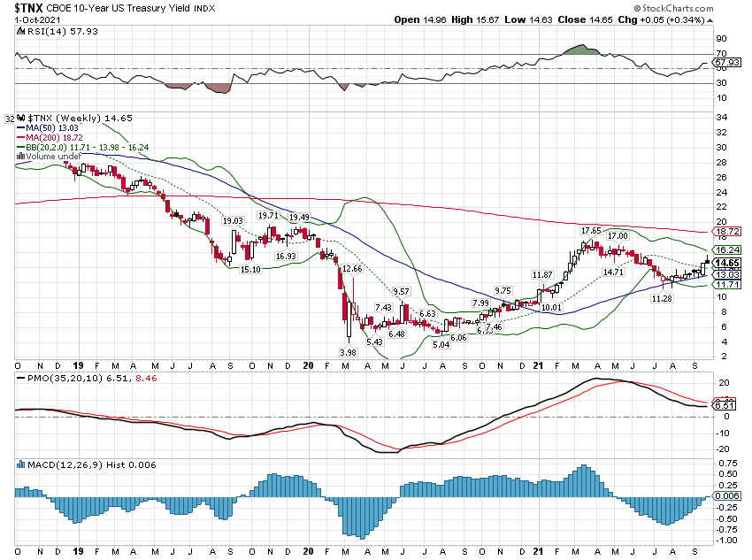Screen dimensions: 752x560
Task: Click the '15.10' low annotation
Action: tap(250, 270)
